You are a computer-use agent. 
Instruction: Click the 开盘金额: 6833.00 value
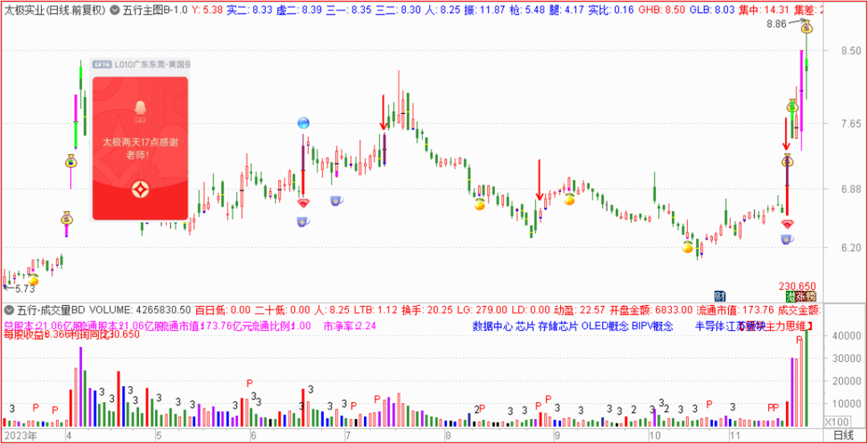pos(650,309)
